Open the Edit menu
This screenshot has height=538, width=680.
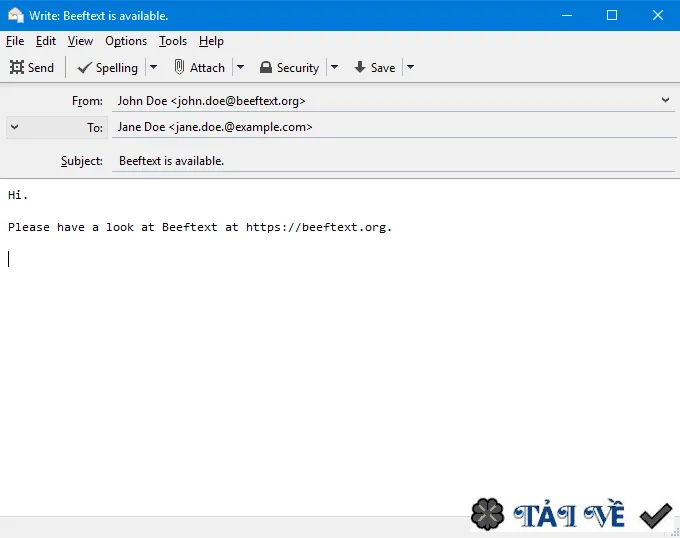coord(46,41)
